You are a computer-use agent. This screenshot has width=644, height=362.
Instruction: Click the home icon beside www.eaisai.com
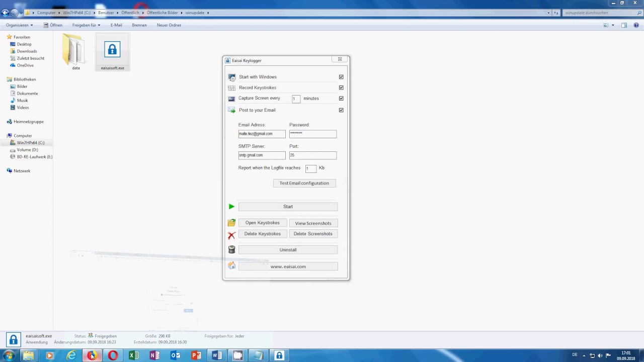(231, 265)
